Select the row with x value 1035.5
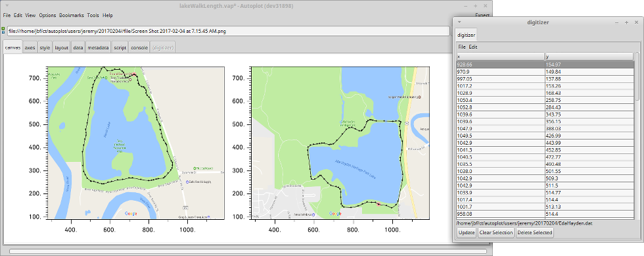Image resolution: width=644 pixels, height=256 pixels. 545,164
